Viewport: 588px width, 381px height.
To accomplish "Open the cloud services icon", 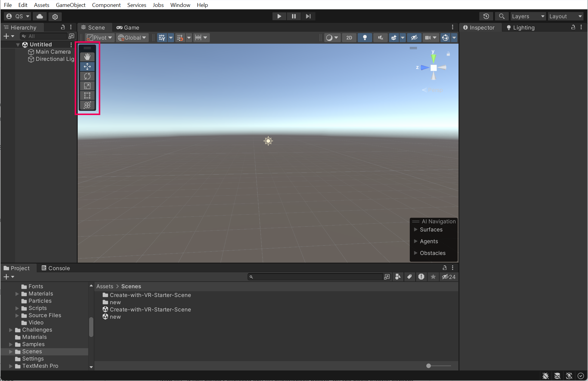I will 40,16.
